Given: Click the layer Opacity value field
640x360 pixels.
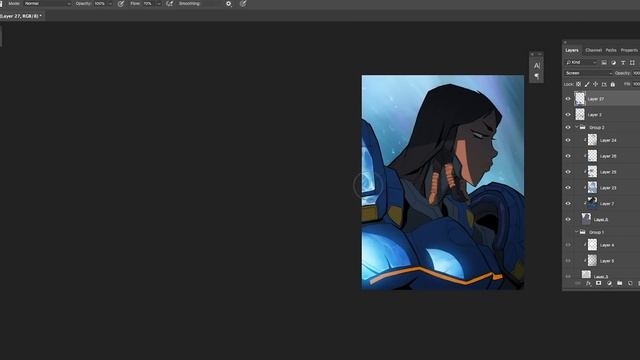Looking at the screenshot, I should tap(636, 73).
